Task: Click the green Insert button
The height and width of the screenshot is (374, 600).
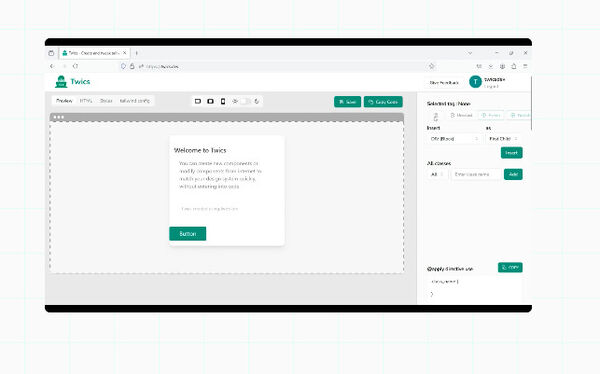Action: coord(511,153)
